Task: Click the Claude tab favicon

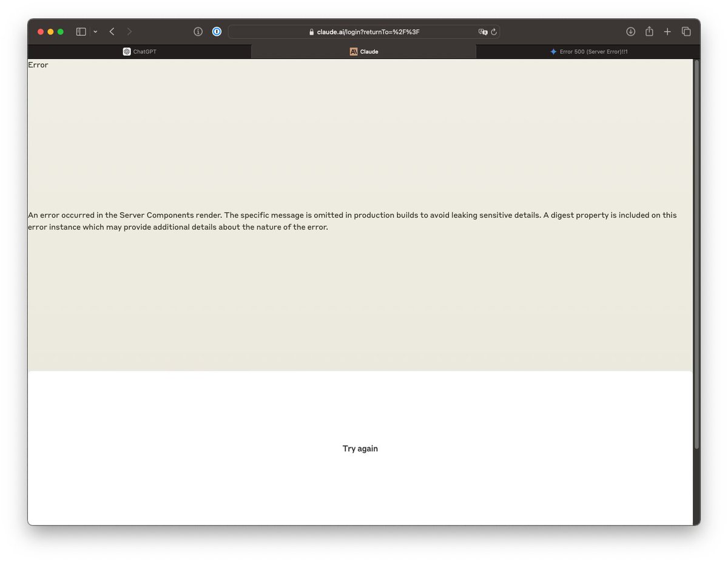Action: click(354, 52)
